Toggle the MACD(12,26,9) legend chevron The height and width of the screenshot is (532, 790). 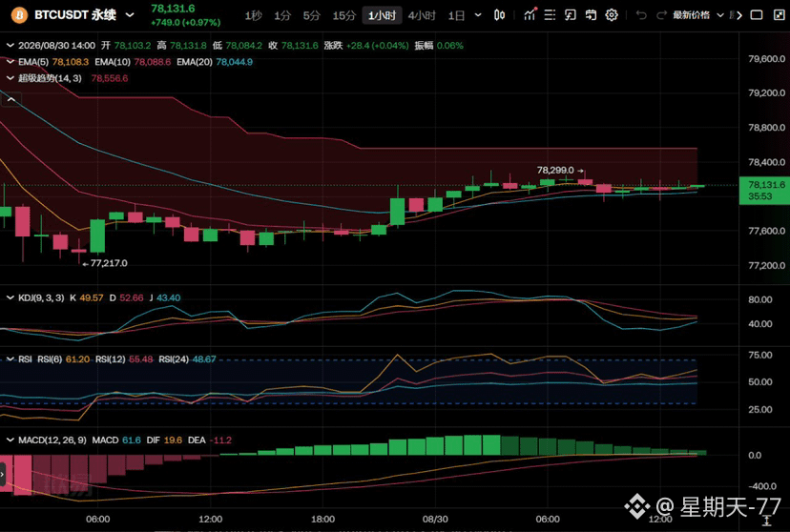click(10, 440)
